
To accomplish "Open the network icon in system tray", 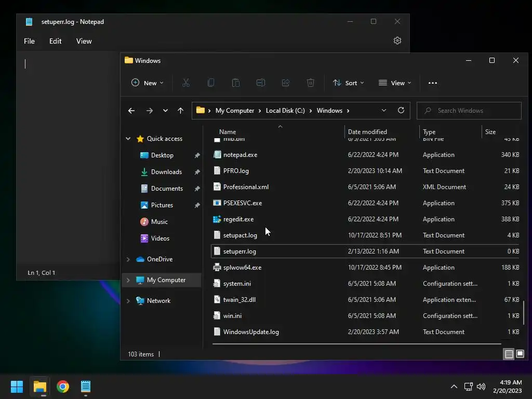I will [468, 387].
